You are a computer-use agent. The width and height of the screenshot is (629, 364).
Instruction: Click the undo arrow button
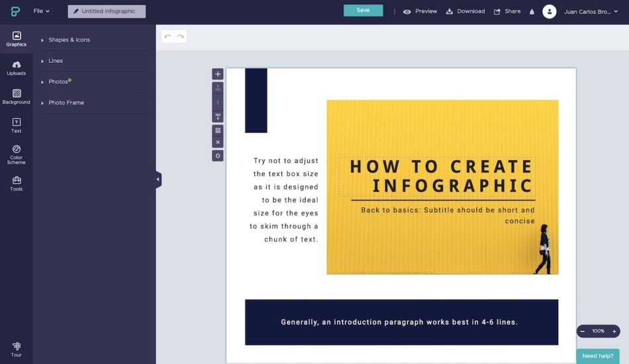[x=168, y=36]
